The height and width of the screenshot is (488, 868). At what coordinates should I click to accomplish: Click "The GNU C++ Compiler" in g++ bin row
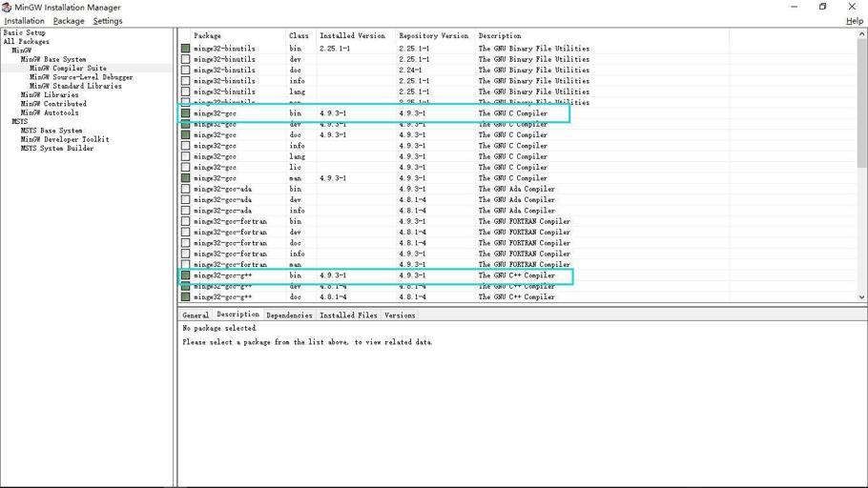[516, 275]
